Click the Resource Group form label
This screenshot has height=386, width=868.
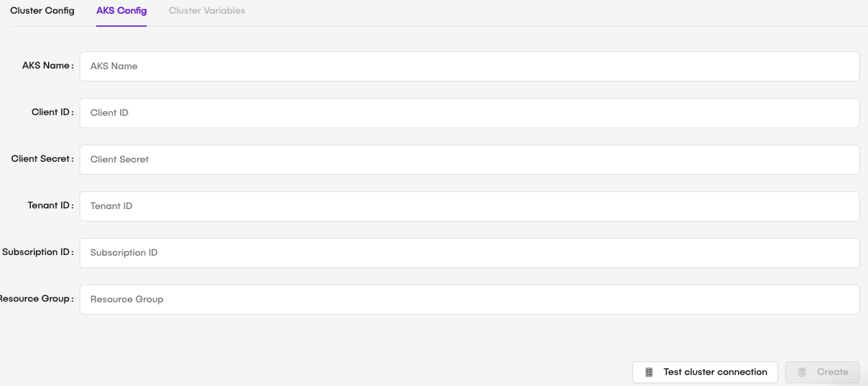34,299
